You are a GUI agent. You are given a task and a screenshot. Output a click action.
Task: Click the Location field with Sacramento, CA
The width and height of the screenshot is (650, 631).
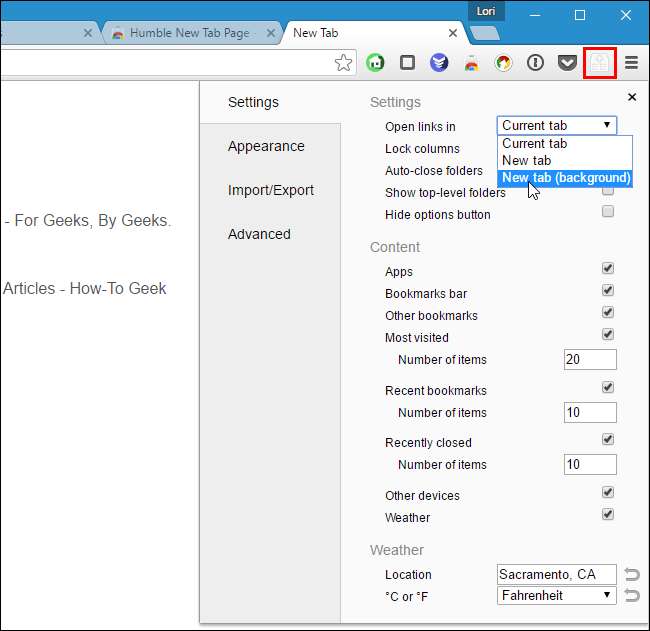click(x=556, y=574)
